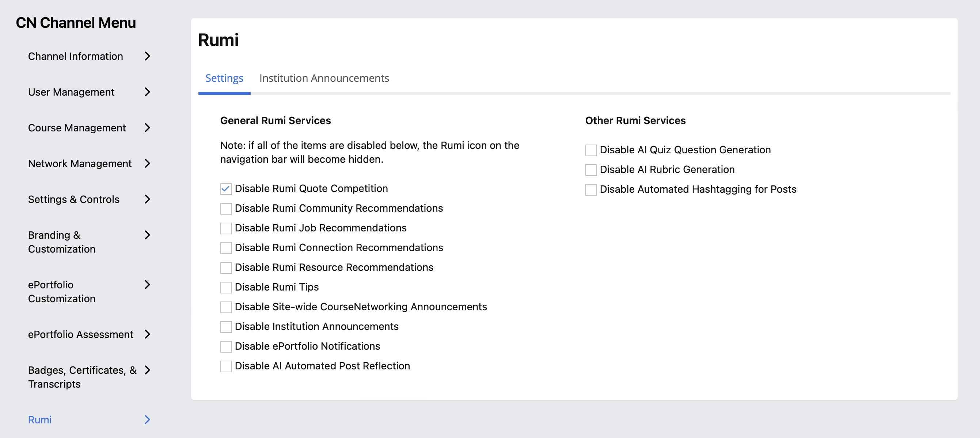980x438 pixels.
Task: Open ePortfolio Assessment menu item
Action: [x=81, y=334]
